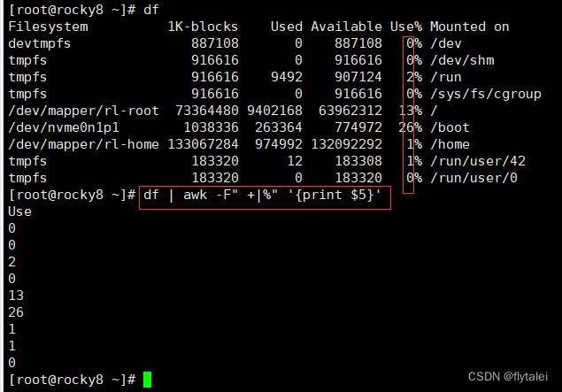Select the "2%" usage of /run row
Viewport: 562px width, 392px height.
click(414, 77)
